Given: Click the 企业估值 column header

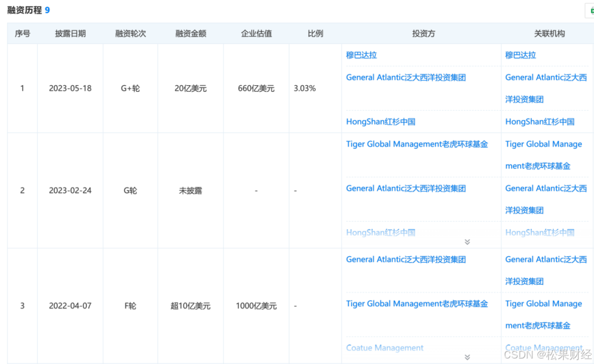Looking at the screenshot, I should [x=256, y=34].
